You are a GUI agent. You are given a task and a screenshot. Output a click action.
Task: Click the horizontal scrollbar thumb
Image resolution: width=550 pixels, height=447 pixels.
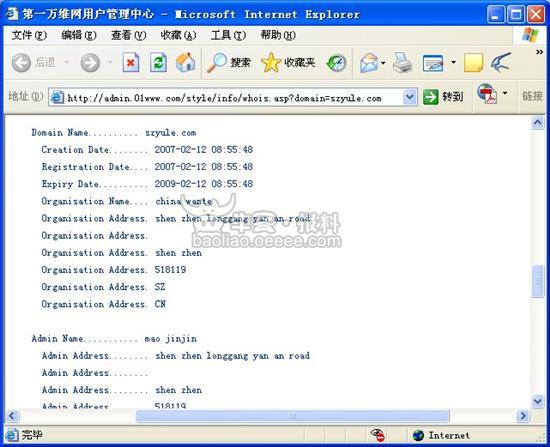pyautogui.click(x=292, y=416)
